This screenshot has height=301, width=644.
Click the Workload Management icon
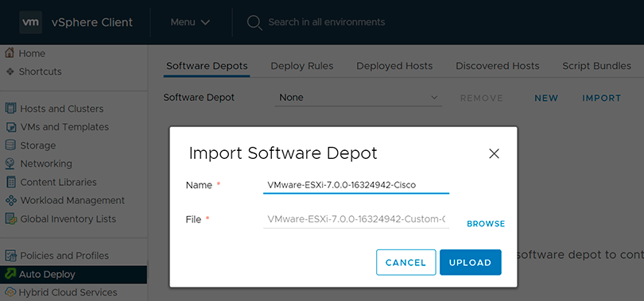pyautogui.click(x=10, y=200)
